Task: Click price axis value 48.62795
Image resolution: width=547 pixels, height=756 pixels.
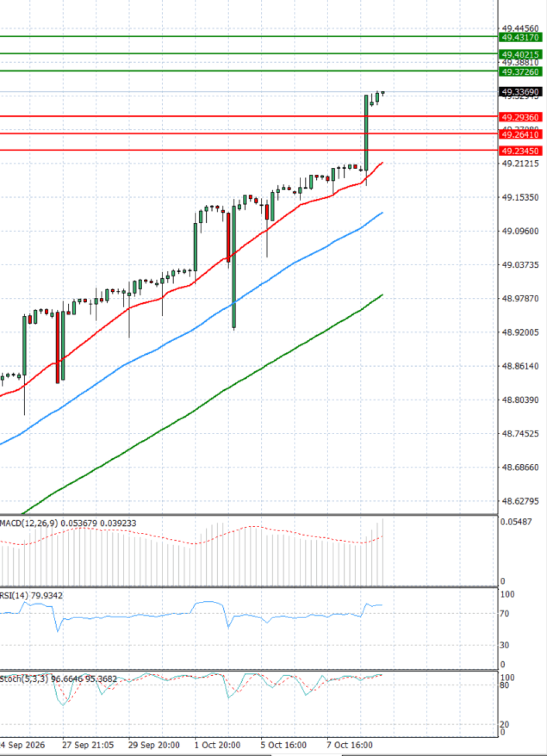Action: click(520, 501)
